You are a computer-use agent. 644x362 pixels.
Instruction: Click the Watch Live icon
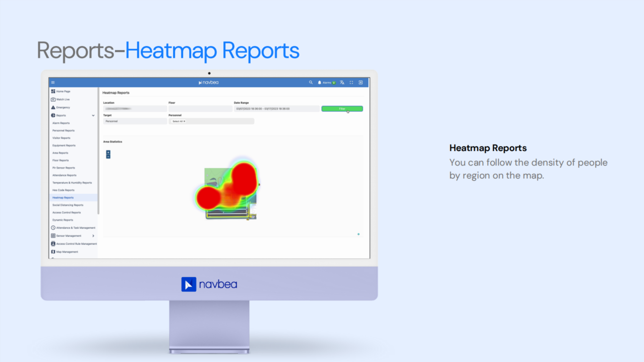pos(53,99)
